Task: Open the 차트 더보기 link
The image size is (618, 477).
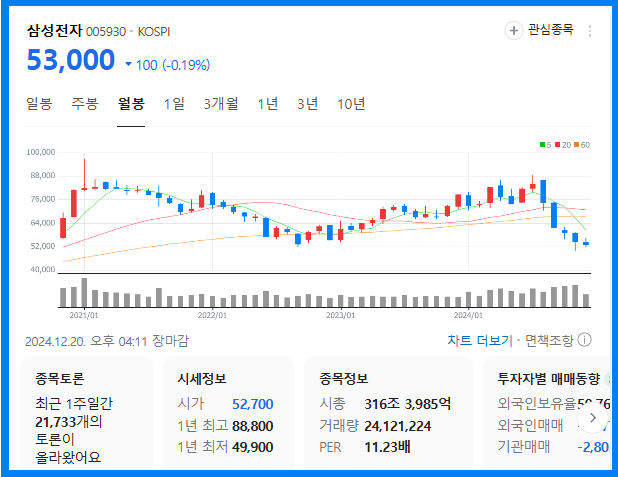Action: pyautogui.click(x=480, y=340)
